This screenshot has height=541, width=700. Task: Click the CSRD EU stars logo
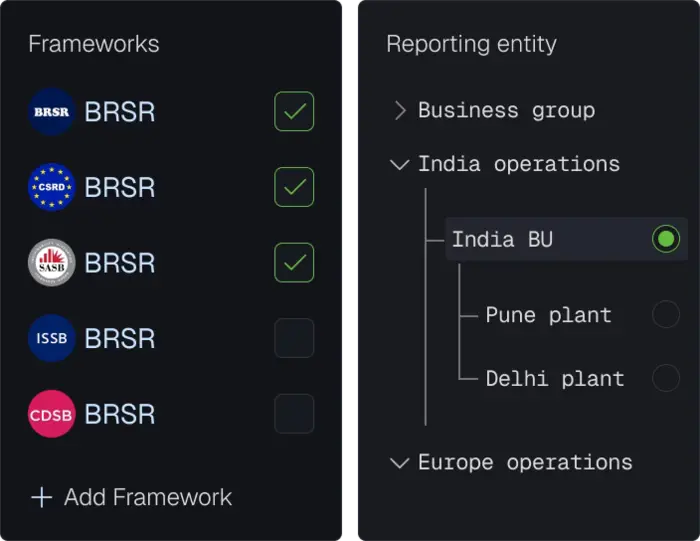pyautogui.click(x=52, y=187)
